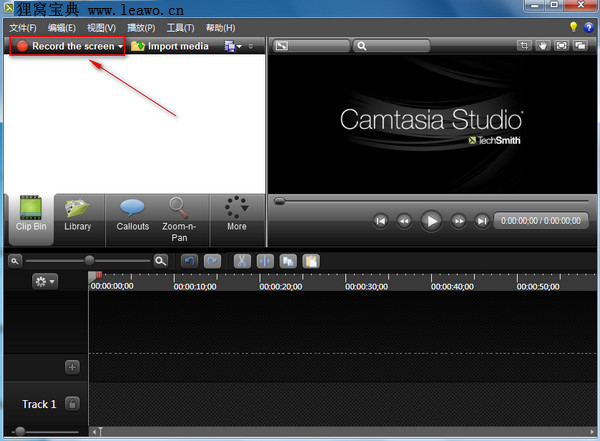
Task: Open the 工具(T) menu
Action: [x=181, y=28]
